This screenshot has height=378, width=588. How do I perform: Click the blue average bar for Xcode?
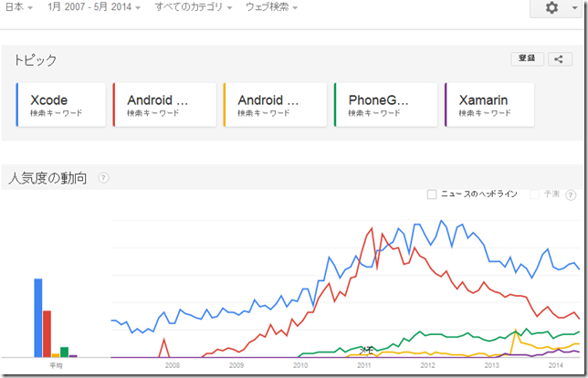pos(37,318)
